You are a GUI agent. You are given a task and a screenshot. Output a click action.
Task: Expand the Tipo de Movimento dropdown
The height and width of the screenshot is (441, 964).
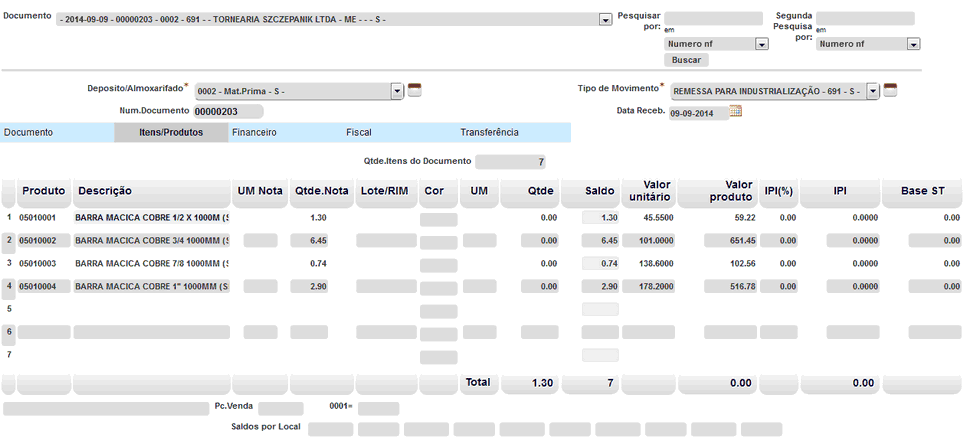pos(873,92)
